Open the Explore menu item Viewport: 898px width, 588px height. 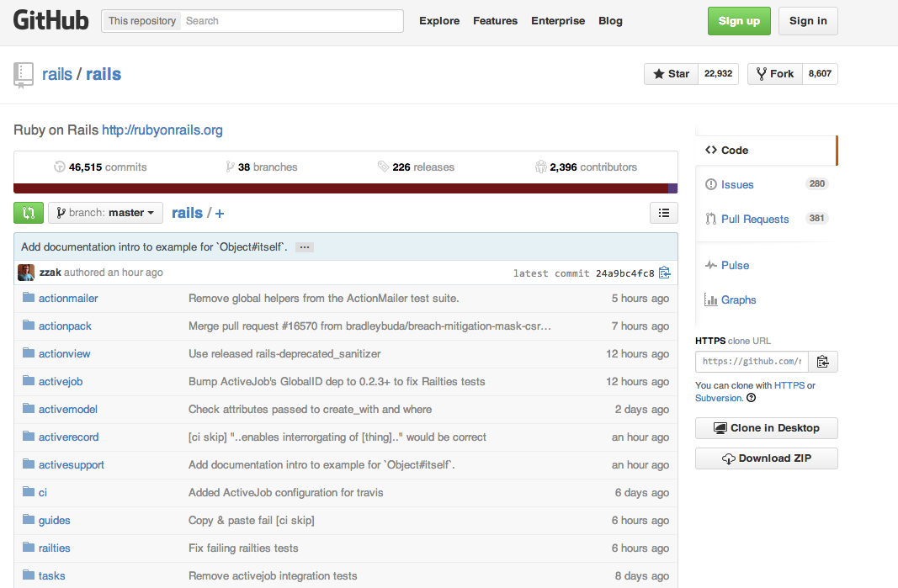pos(438,20)
